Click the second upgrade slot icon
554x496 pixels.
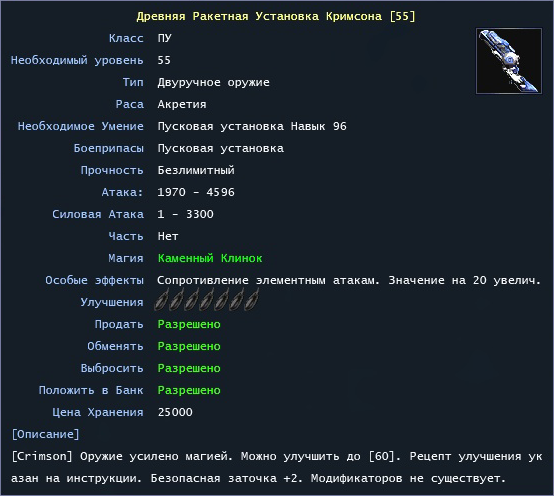176,300
